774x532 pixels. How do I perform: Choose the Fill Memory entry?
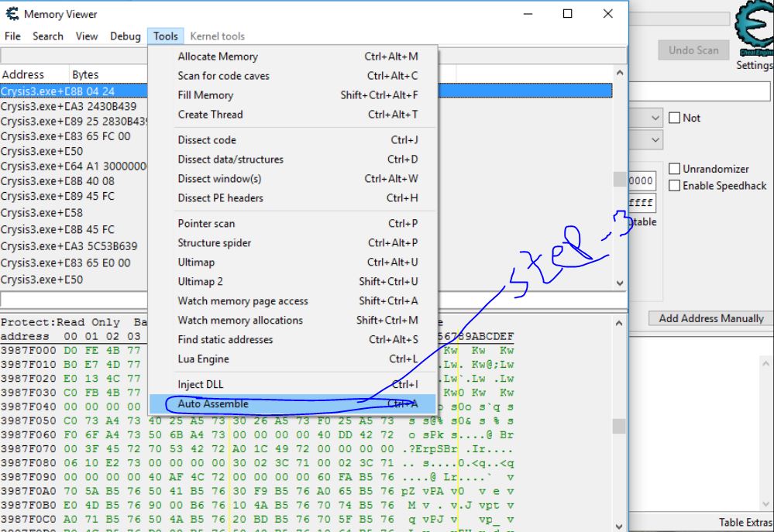pyautogui.click(x=293, y=94)
